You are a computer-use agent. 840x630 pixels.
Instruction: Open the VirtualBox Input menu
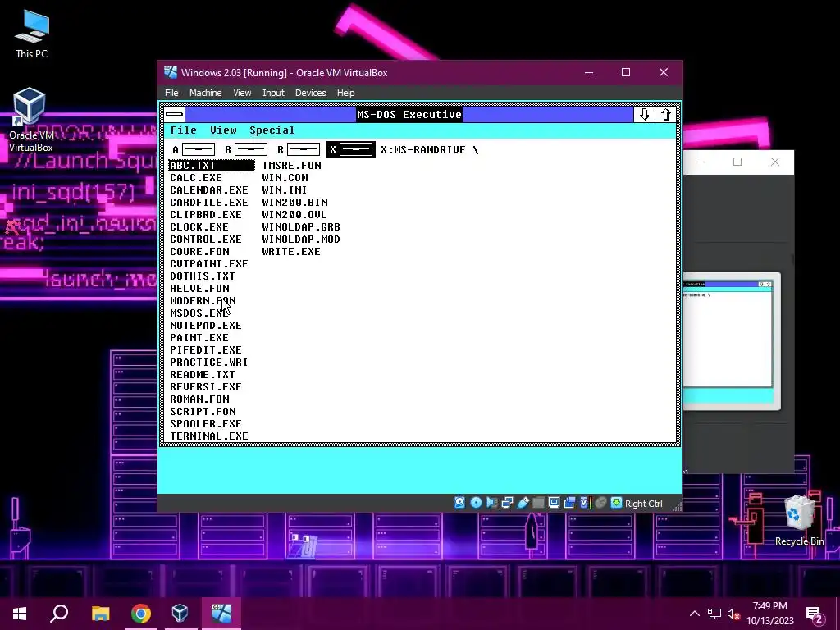pos(273,93)
